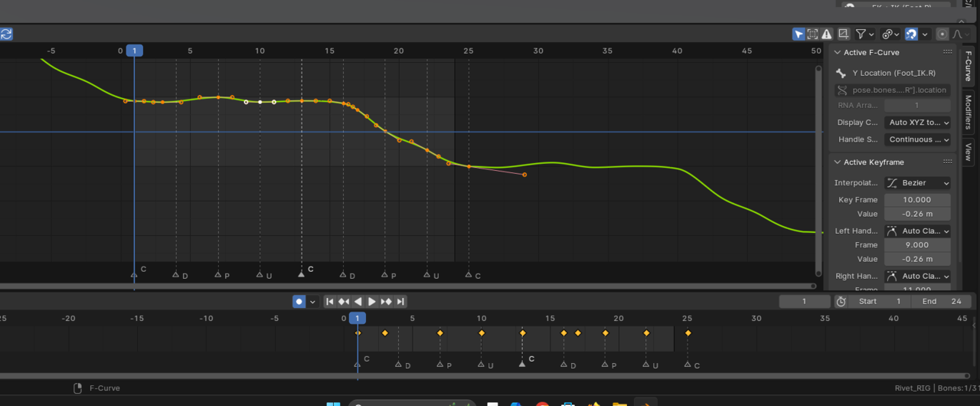Jump to the start frame in the timeline
The image size is (980, 406).
coord(330,302)
